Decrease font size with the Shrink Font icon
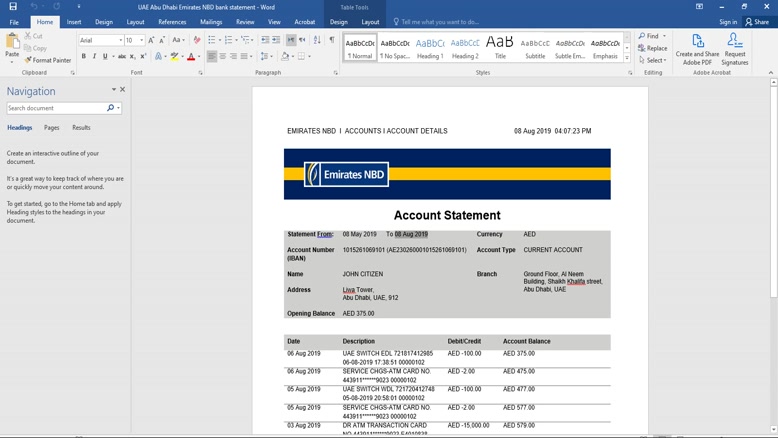Viewport: 778px width, 438px height. 162,40
